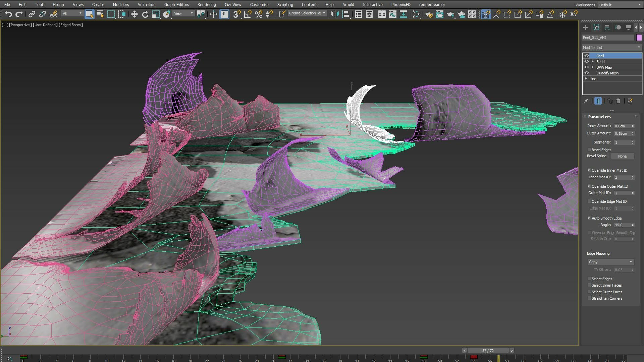This screenshot has width=644, height=362.
Task: Hide the Quadify Mesh modifier eye icon
Action: point(587,73)
